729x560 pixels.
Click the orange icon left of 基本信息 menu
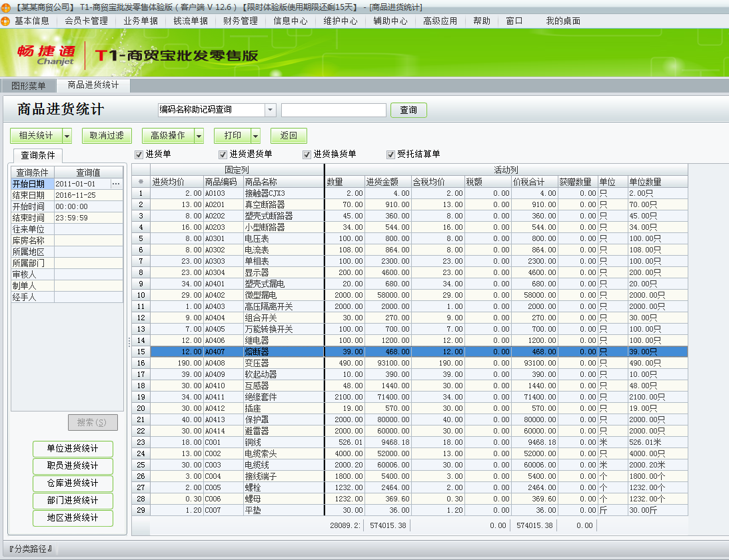(7, 21)
